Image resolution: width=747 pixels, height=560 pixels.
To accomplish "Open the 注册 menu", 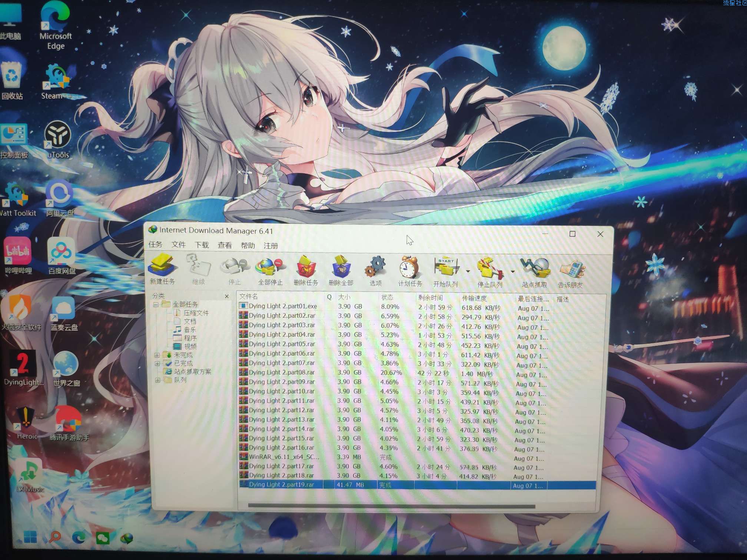I will click(x=270, y=246).
